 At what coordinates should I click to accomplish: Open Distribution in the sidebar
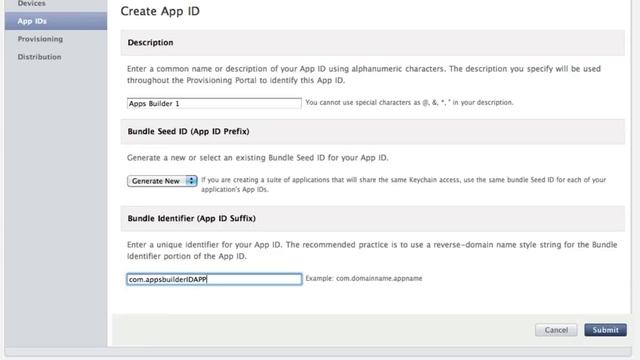click(39, 57)
